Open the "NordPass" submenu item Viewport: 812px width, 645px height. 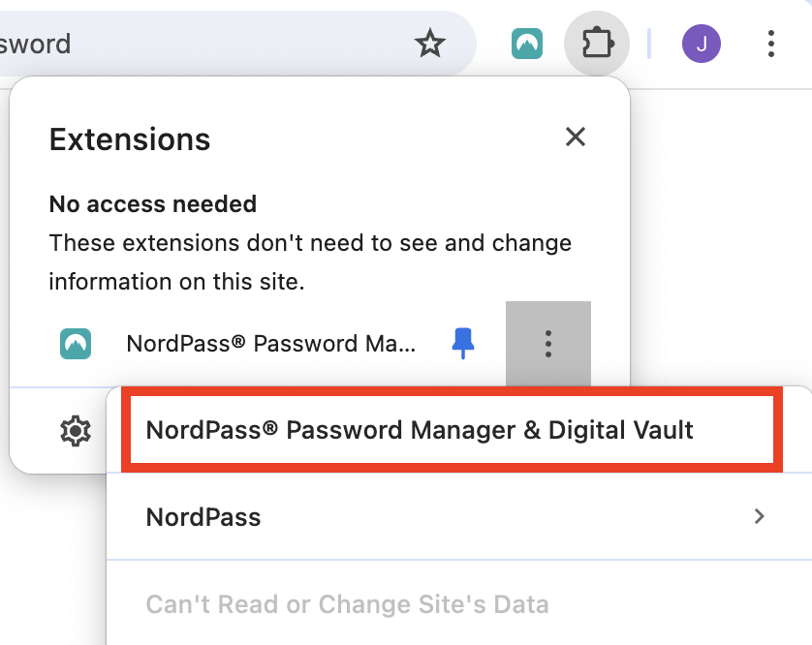203,516
